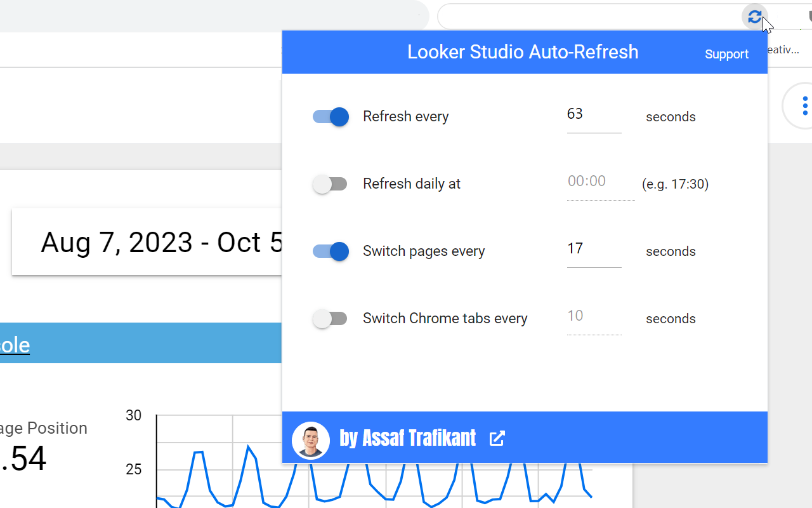Screen dimensions: 812x508
Task: Click the underlined link in the blue banner
Action: point(15,345)
